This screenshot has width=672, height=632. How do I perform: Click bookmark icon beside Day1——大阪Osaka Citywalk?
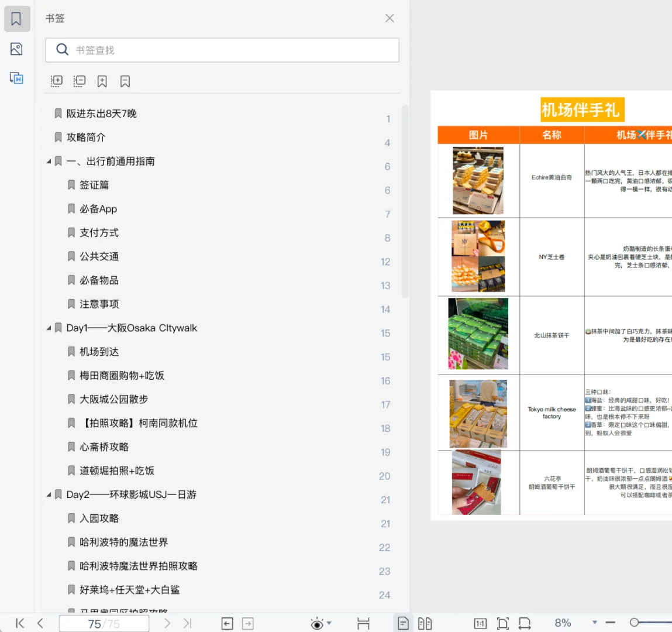tap(58, 328)
